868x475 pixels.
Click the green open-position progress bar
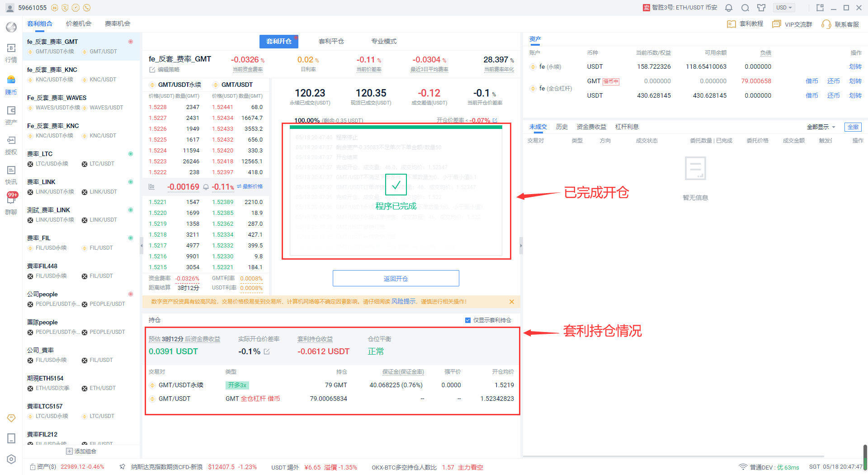(396, 127)
